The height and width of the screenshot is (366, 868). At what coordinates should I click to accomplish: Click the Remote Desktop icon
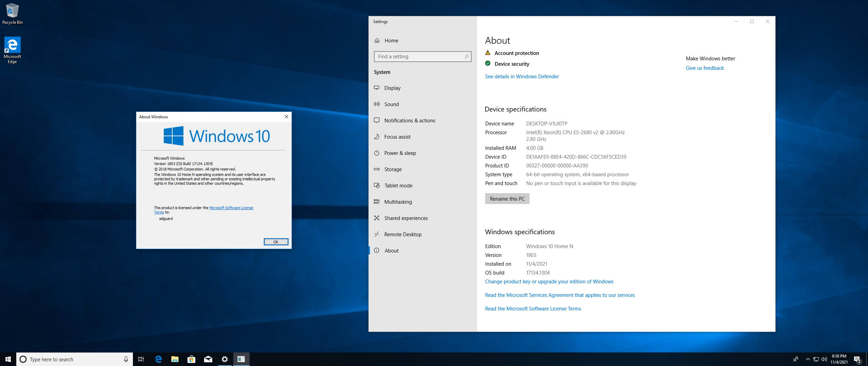pos(377,234)
